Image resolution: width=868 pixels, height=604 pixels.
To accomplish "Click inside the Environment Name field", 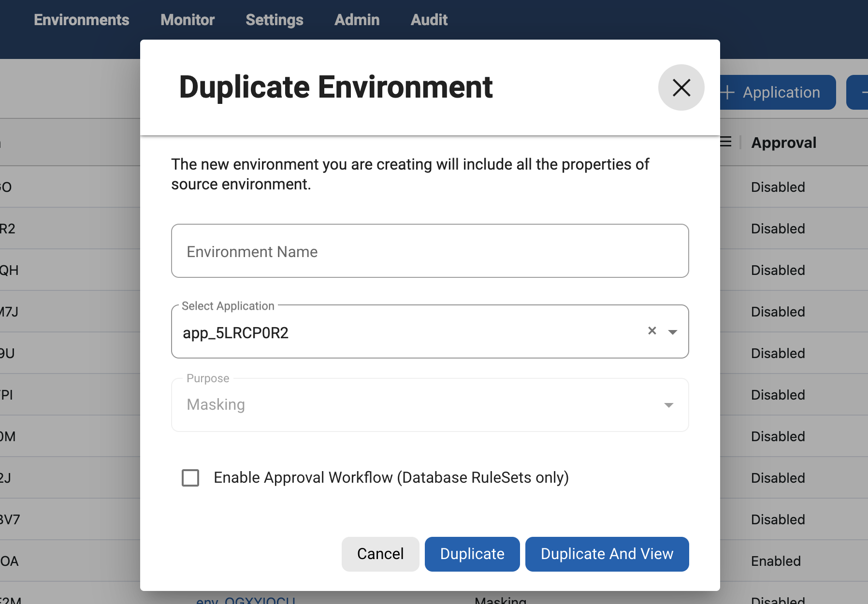I will (430, 251).
